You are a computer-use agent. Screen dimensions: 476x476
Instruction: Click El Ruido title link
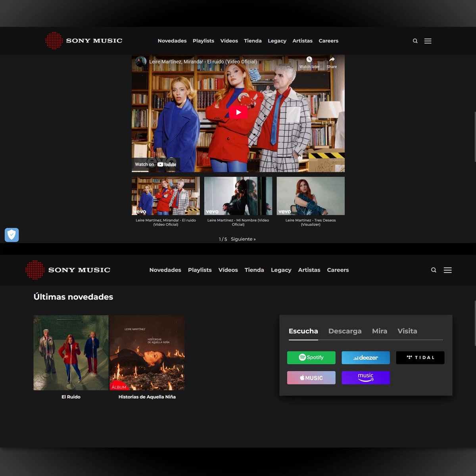[71, 397]
